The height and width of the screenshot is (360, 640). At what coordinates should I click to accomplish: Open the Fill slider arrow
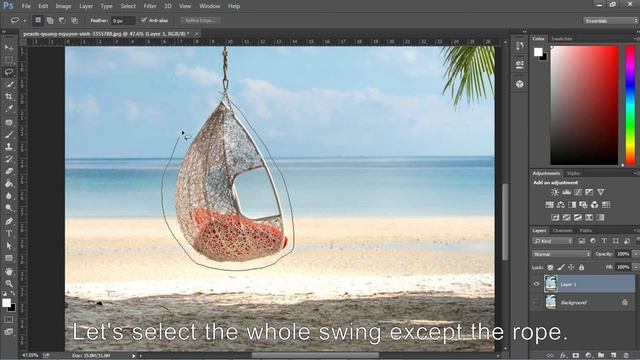[636, 267]
